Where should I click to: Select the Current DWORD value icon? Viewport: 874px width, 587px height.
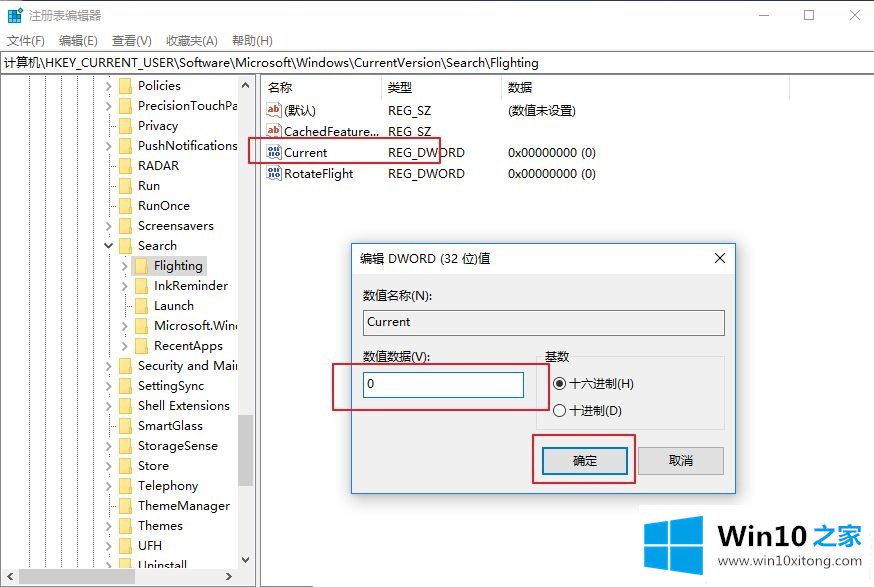(x=274, y=152)
